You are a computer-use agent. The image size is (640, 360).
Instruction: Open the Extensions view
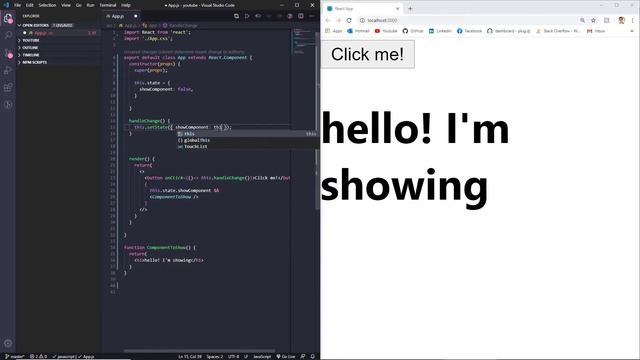(x=8, y=87)
